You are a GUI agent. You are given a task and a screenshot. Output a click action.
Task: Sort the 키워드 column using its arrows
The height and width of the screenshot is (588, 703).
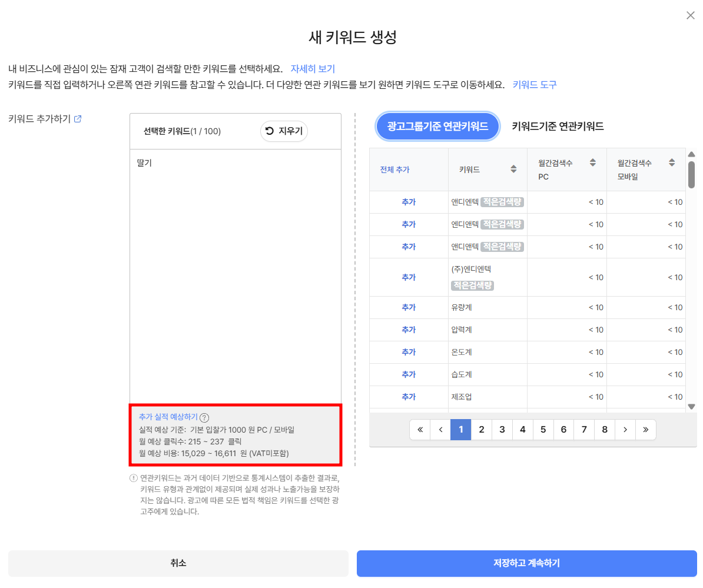(514, 169)
